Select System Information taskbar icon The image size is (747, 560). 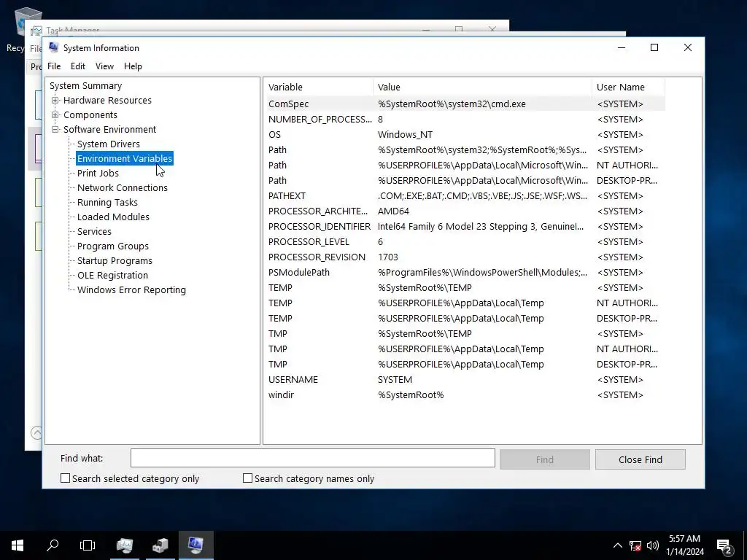196,545
